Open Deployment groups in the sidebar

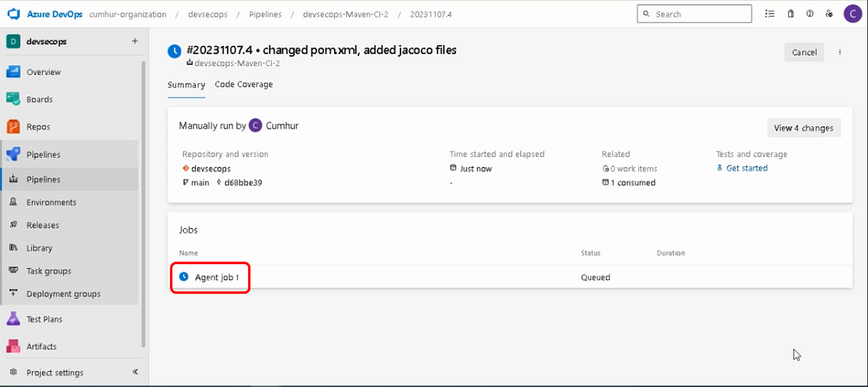point(63,294)
